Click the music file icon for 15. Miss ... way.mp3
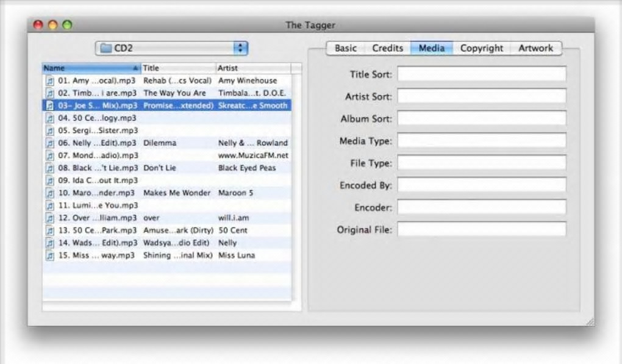Screen dimensions: 622x364 50,255
